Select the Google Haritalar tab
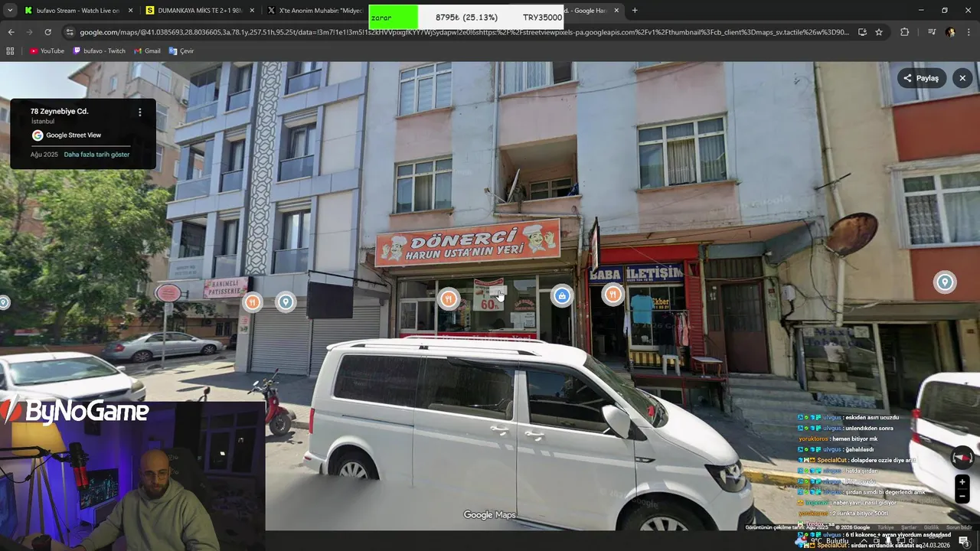980x551 pixels. (x=594, y=11)
